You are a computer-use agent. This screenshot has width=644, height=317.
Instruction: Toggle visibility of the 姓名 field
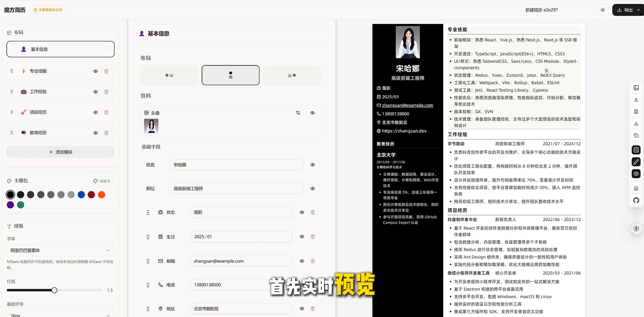(313, 165)
